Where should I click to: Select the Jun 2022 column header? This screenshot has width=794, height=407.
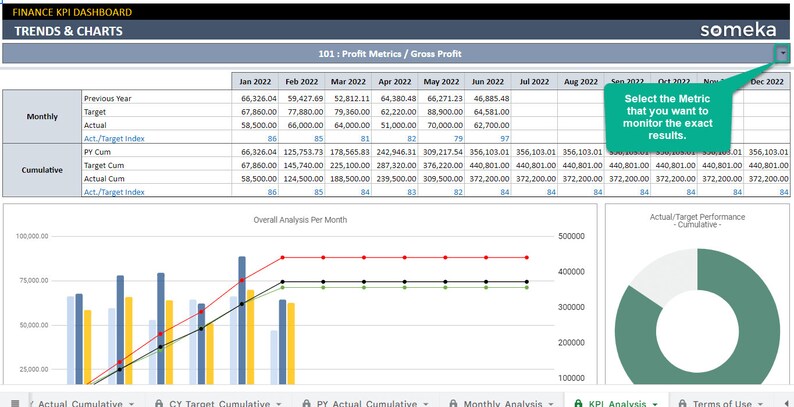(488, 81)
